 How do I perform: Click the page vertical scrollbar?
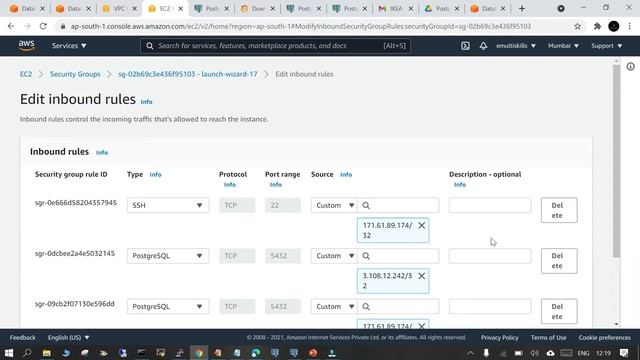(x=616, y=161)
